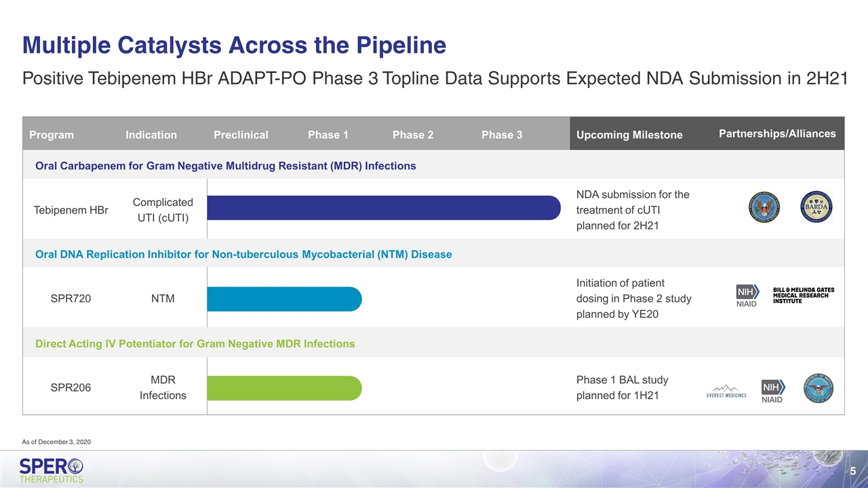This screenshot has height=488, width=868.
Task: Click the Bill & Melinda Gates Institute logo
Action: coord(804,296)
